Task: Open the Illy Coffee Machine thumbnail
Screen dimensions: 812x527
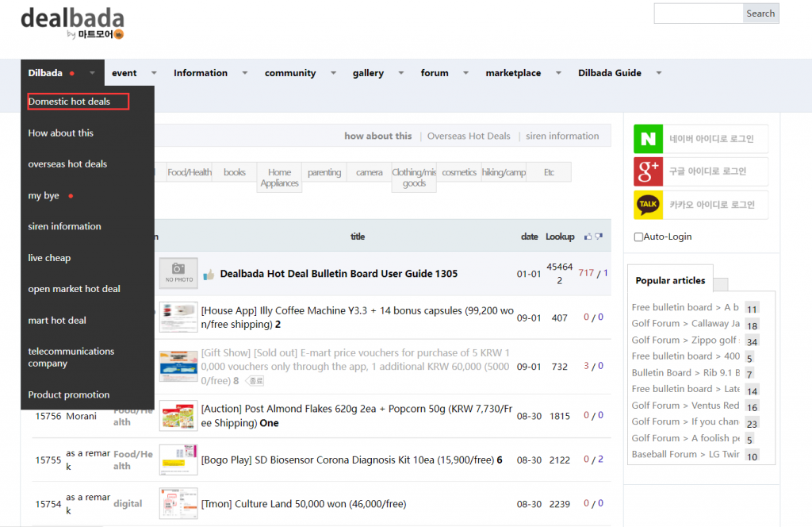Action: 178,317
